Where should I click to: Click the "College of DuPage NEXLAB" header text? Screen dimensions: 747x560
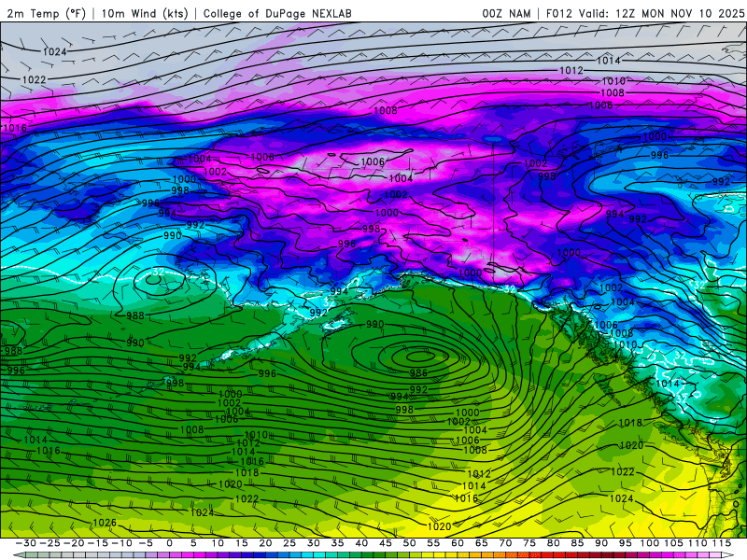tap(277, 13)
